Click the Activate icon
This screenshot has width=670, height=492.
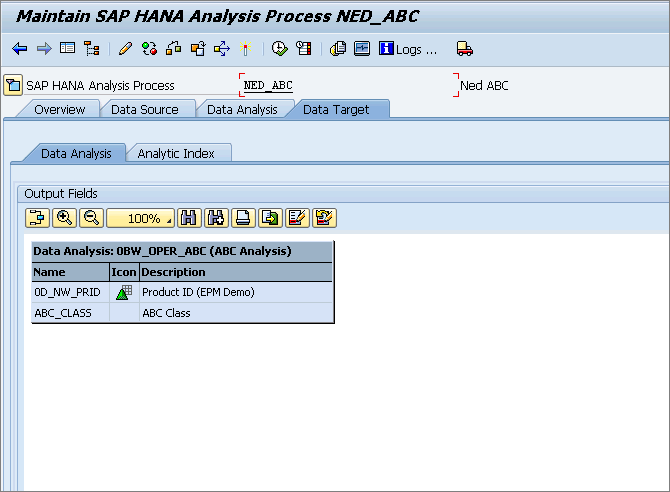coord(173,49)
